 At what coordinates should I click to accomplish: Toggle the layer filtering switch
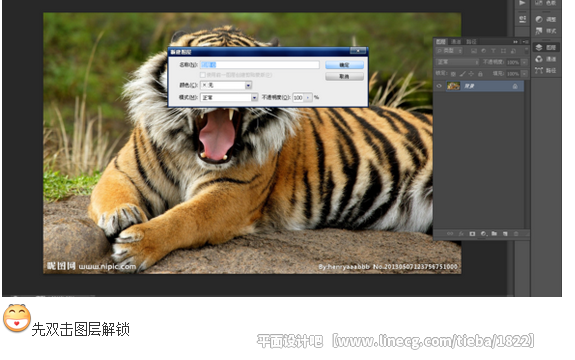527,51
